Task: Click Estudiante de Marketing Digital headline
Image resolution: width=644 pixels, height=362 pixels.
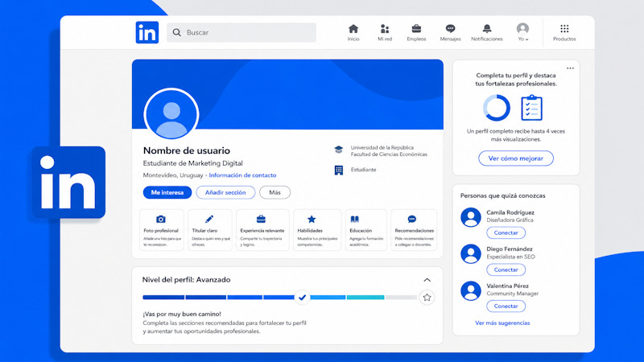Action: [192, 163]
